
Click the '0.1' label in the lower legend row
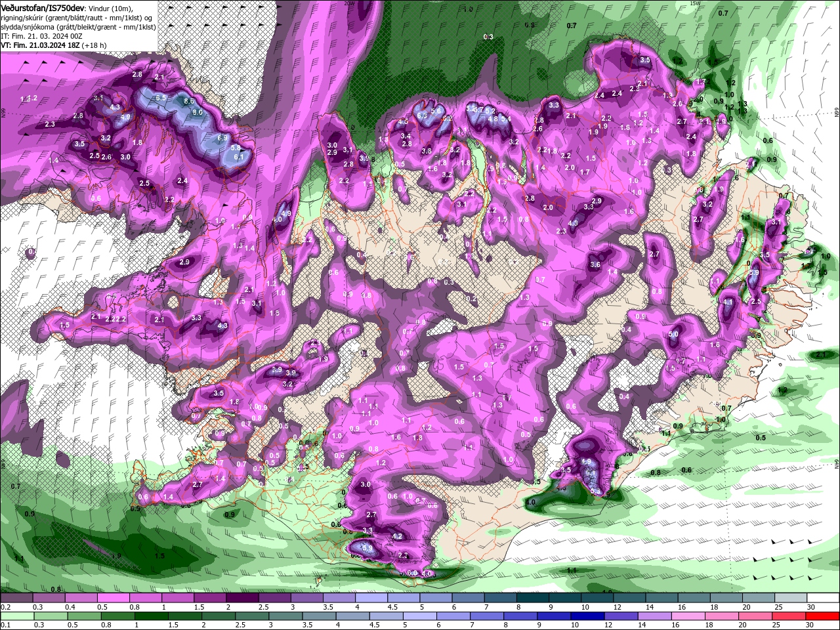click(5, 625)
